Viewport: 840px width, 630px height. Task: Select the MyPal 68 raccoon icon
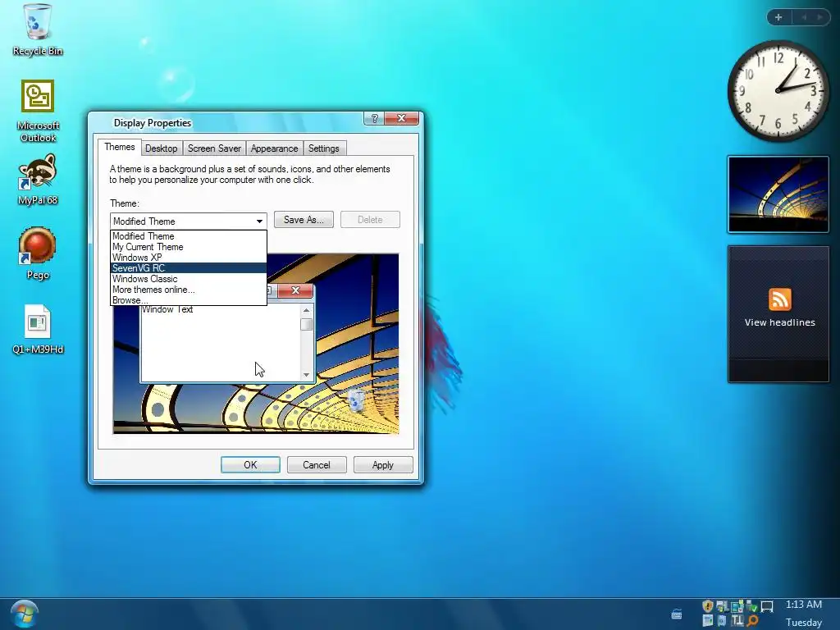[x=38, y=180]
